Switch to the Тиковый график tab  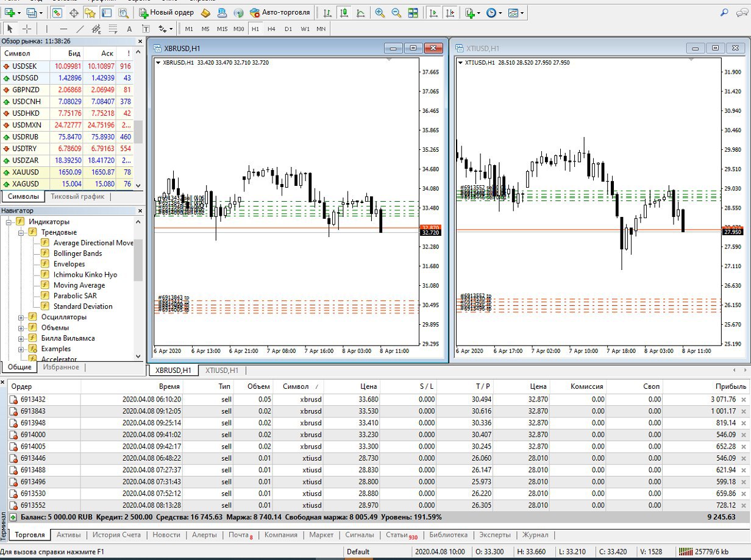click(77, 197)
